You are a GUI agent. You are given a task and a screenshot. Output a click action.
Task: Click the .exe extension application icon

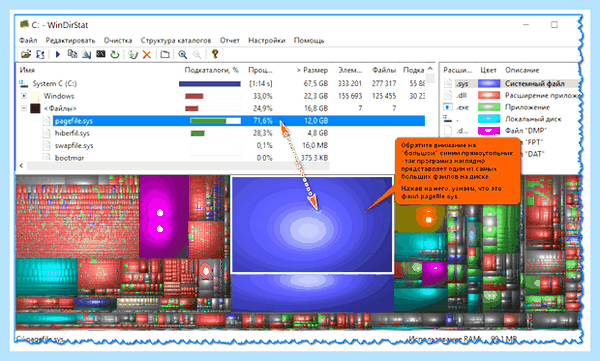pos(448,107)
